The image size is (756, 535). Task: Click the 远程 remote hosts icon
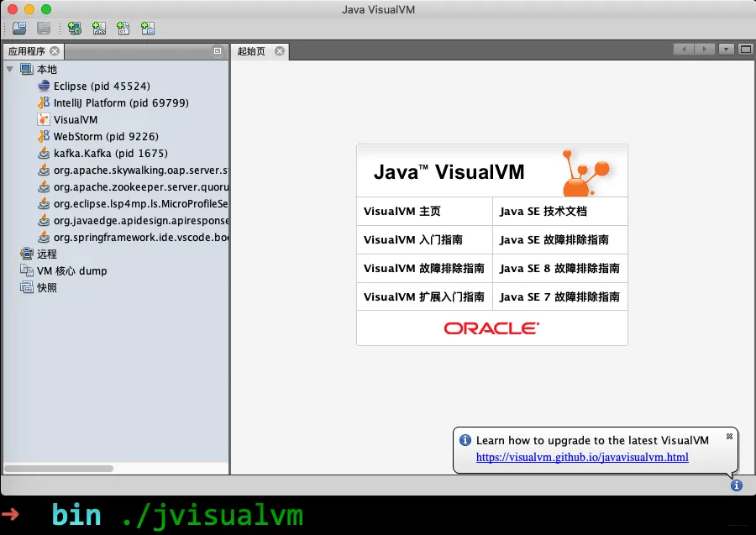(27, 254)
